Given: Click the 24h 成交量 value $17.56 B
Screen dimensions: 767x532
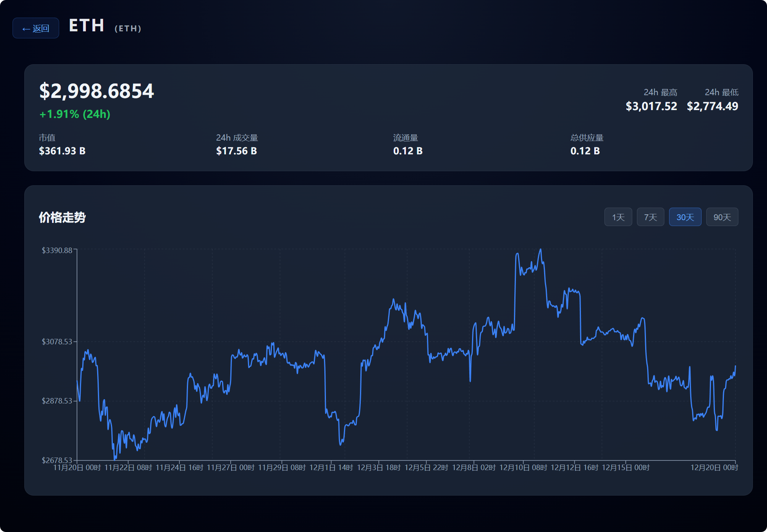Looking at the screenshot, I should tap(236, 151).
